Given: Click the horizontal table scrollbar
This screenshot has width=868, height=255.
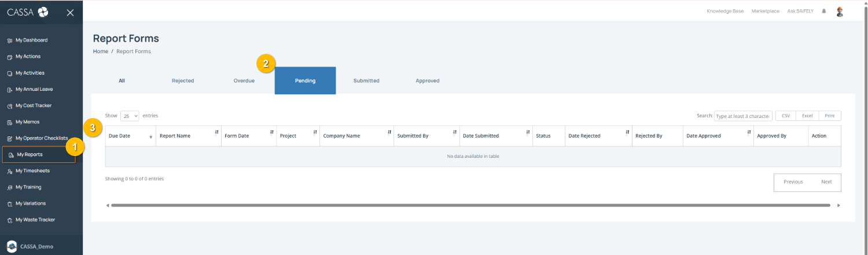Looking at the screenshot, I should (x=470, y=205).
